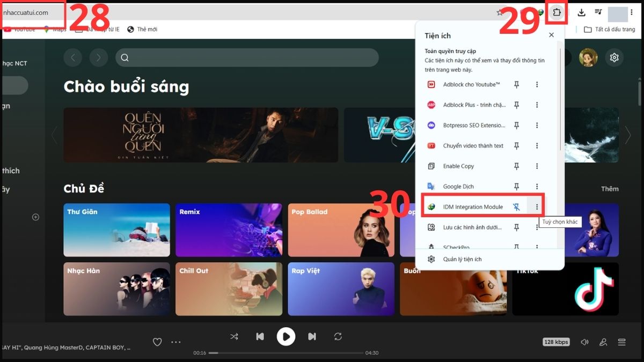Click the Google Dịch extension icon

coord(431,187)
